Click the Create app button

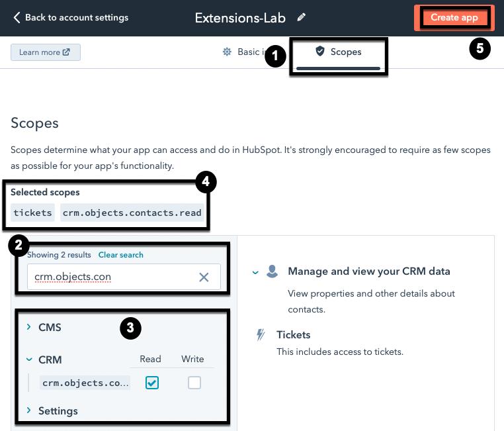pos(454,17)
